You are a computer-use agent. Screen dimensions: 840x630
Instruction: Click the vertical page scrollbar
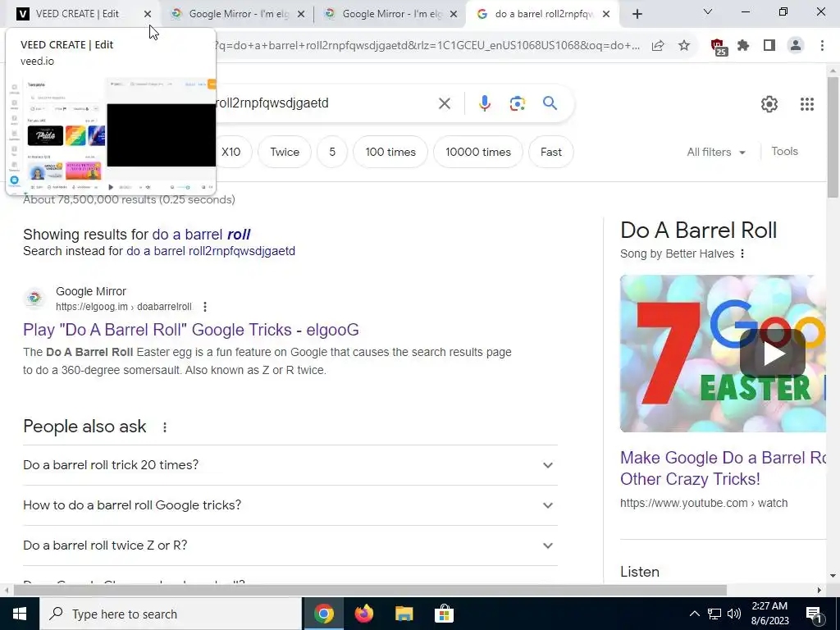[x=833, y=137]
